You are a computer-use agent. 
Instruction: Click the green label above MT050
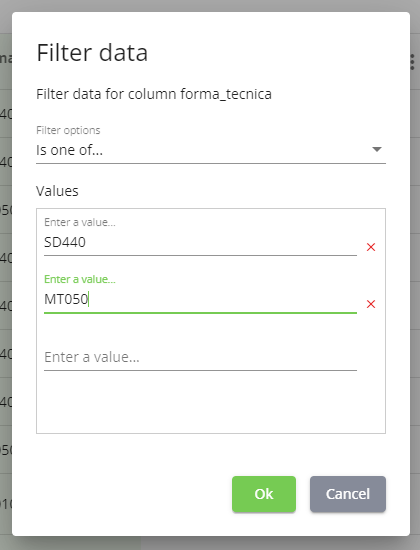click(x=80, y=279)
